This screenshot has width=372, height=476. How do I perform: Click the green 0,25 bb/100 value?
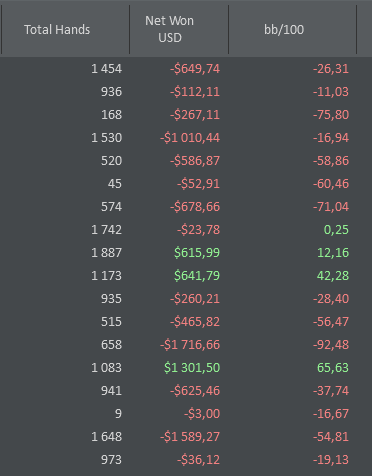point(336,230)
